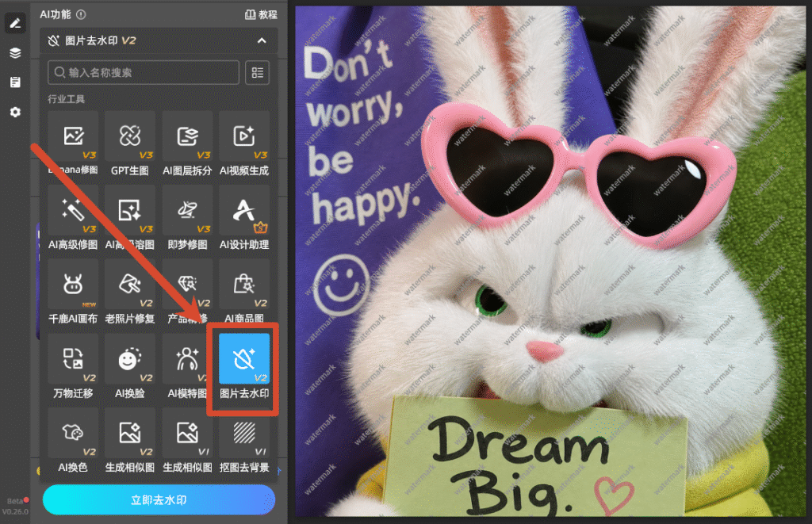Open the AI设计助理 tool
The height and width of the screenshot is (524, 812).
(244, 218)
